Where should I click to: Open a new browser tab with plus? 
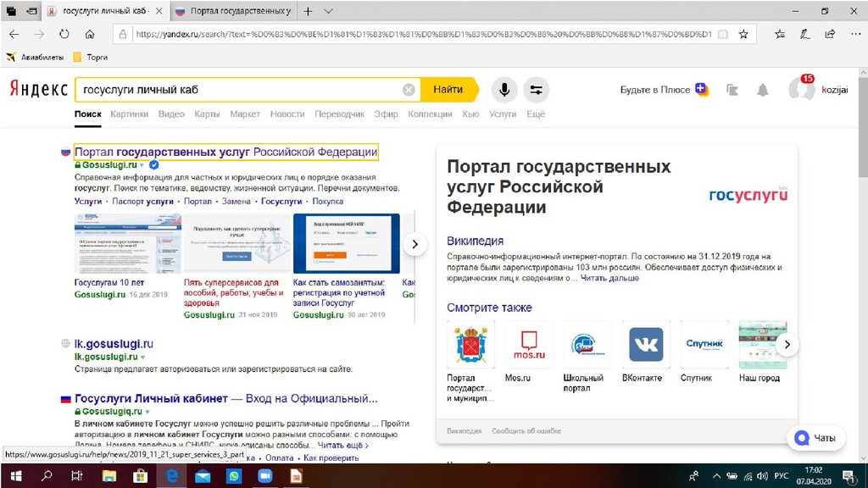click(x=308, y=11)
